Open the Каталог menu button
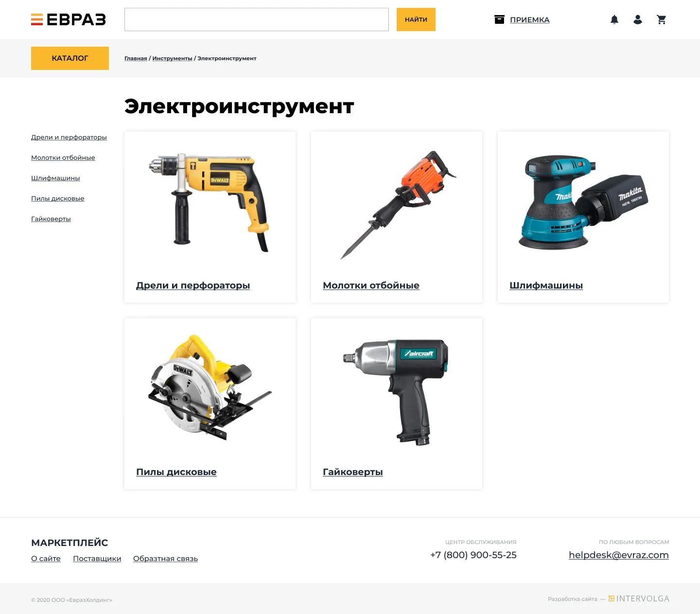 tap(70, 58)
